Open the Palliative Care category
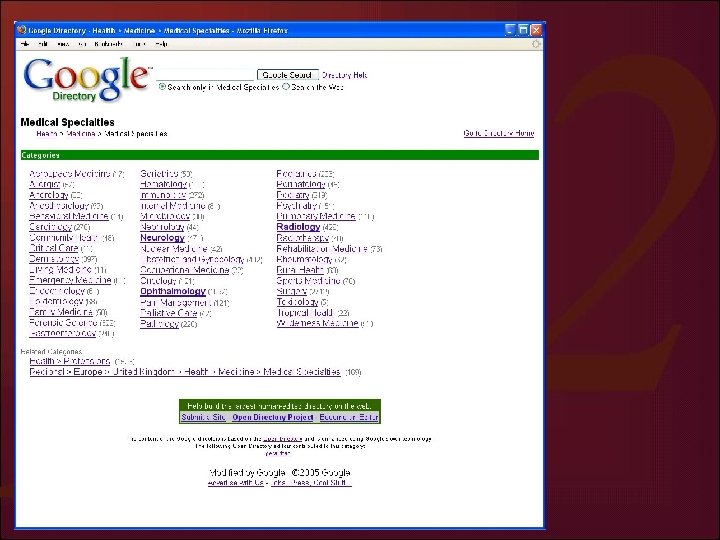 (x=169, y=313)
